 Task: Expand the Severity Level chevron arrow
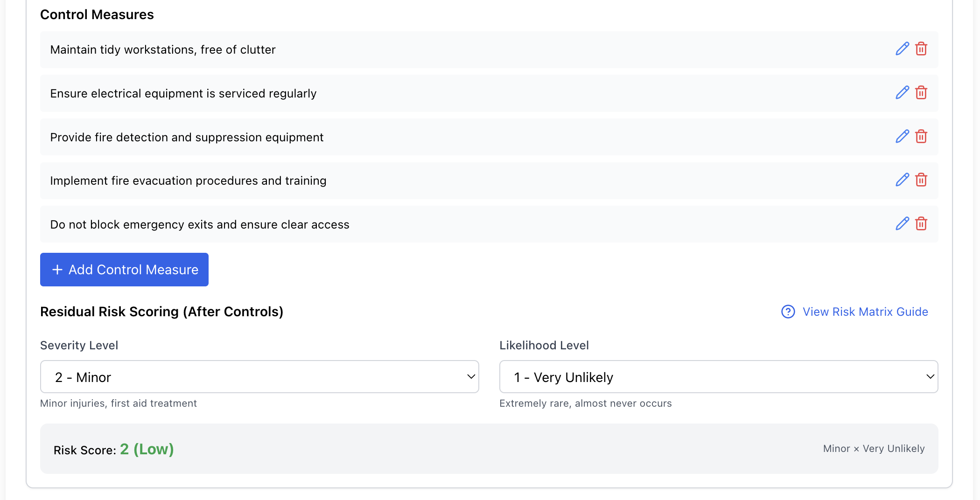click(471, 377)
